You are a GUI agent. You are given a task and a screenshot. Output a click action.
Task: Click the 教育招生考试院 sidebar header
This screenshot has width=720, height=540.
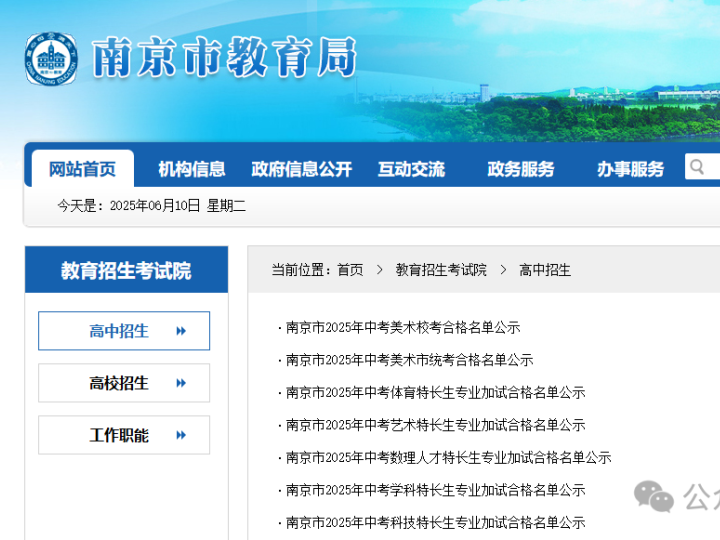click(126, 270)
